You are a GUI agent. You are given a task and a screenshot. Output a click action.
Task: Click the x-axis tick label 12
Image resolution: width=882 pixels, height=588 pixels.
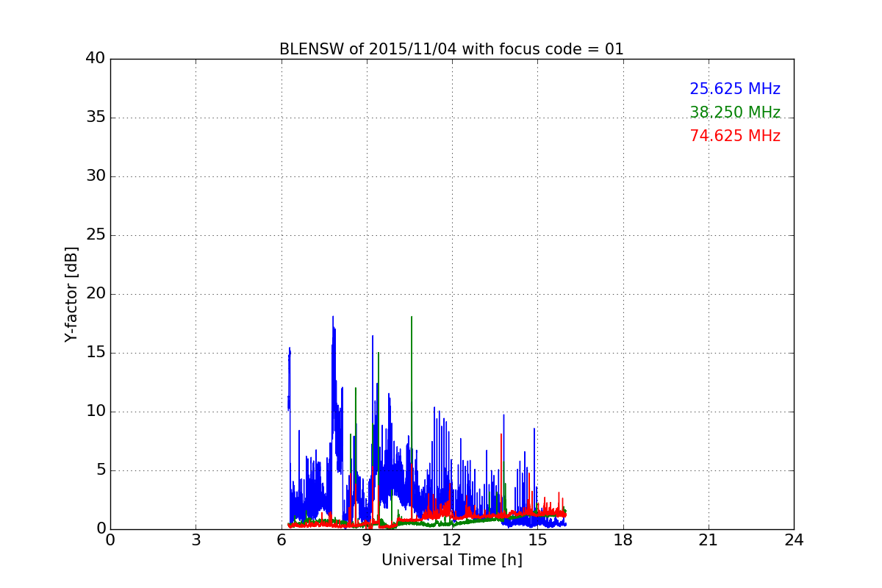click(452, 540)
